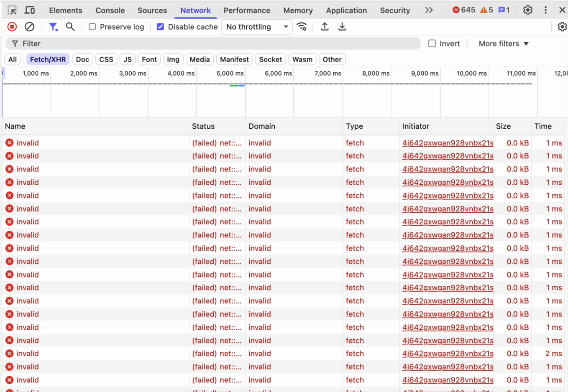Viewport: 568px width, 392px height.
Task: Sort by the Domain column header
Action: (294, 126)
